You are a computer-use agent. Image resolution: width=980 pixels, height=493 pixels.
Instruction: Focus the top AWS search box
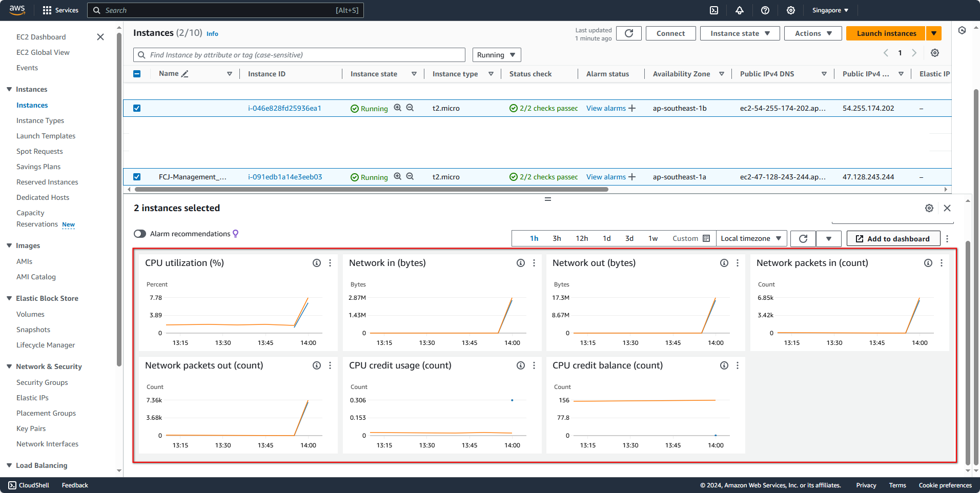coord(226,10)
